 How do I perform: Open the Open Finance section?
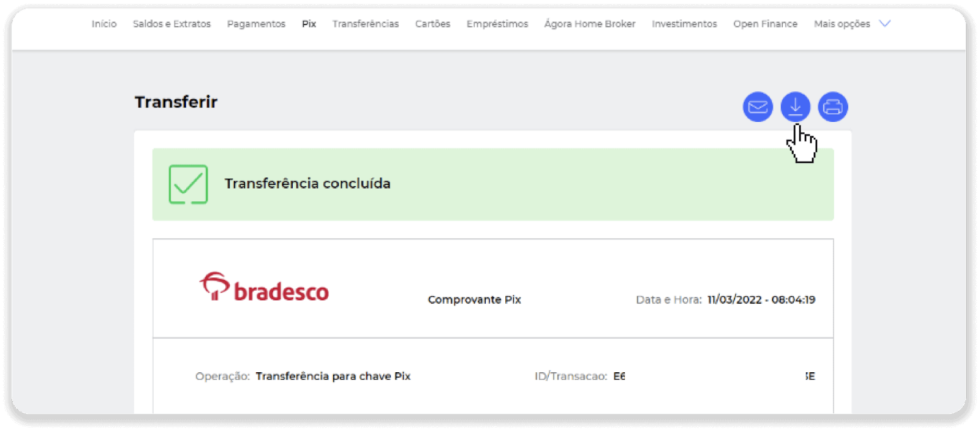click(765, 24)
